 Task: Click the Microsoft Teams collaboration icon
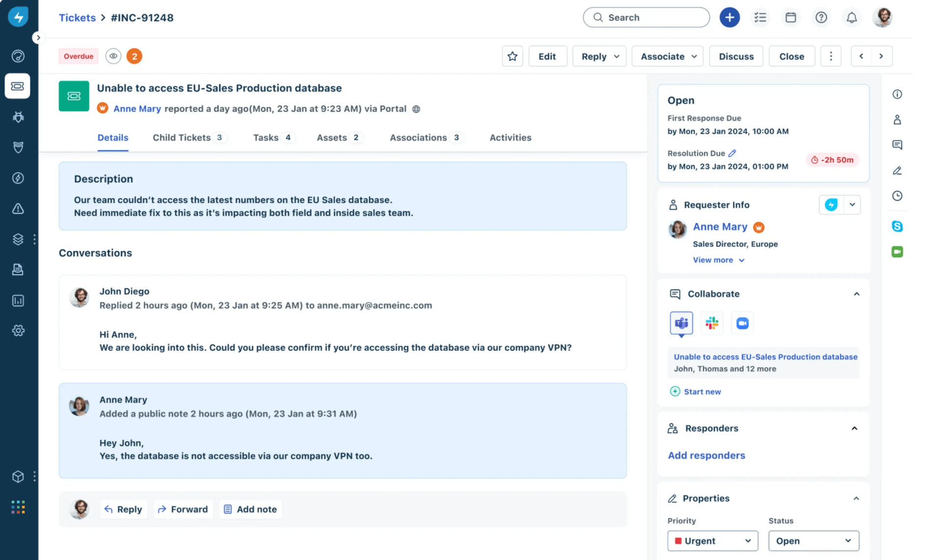pyautogui.click(x=681, y=323)
